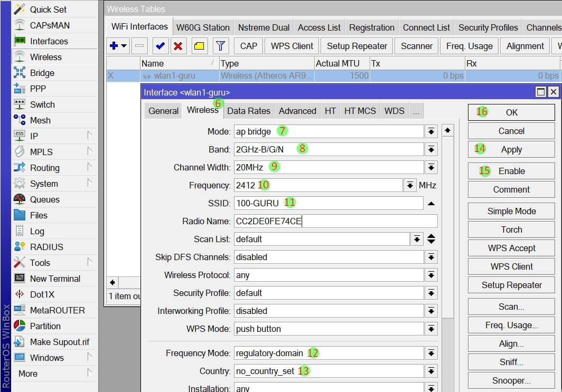Click the blue checkmark enable icon

161,46
